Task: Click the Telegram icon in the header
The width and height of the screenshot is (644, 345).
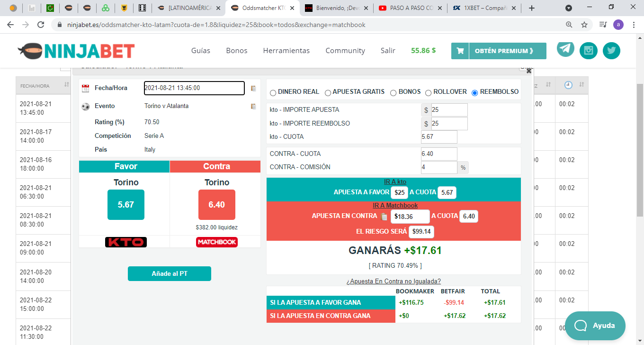Action: click(565, 48)
